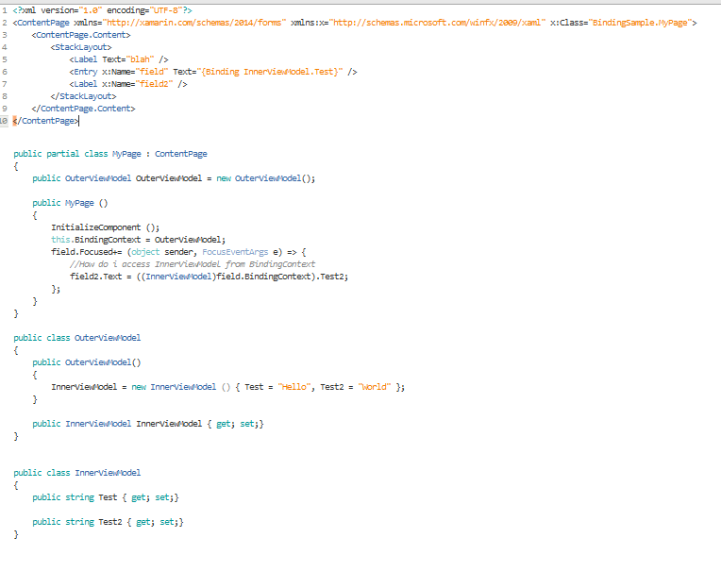
Task: Click the opening <StackLayout> tag
Action: pyautogui.click(x=81, y=47)
